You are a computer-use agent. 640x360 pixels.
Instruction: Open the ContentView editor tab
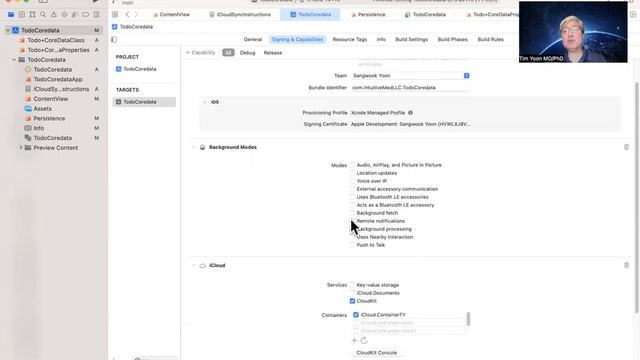coord(171,15)
